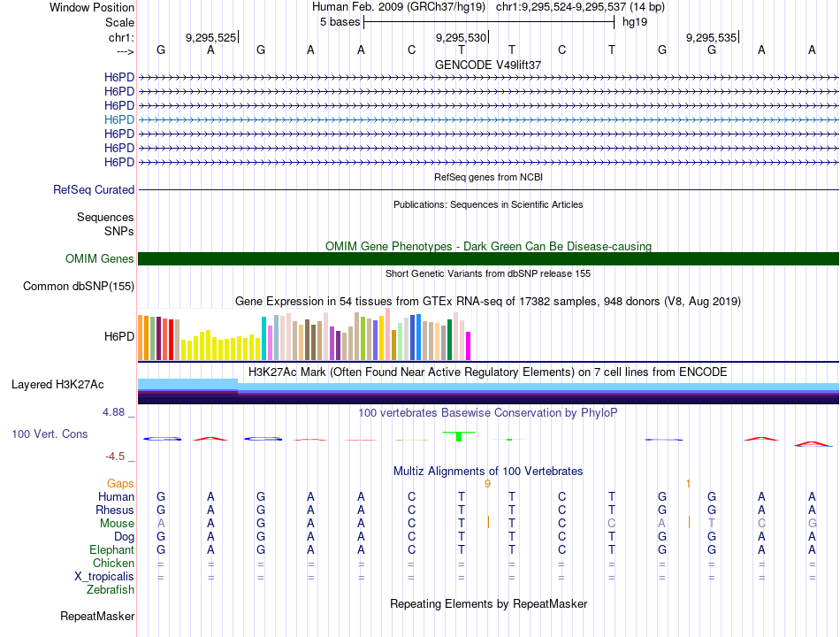840x637 pixels.
Task: Click the orange gap number 1 in the Multiz alignment
Action: point(688,484)
